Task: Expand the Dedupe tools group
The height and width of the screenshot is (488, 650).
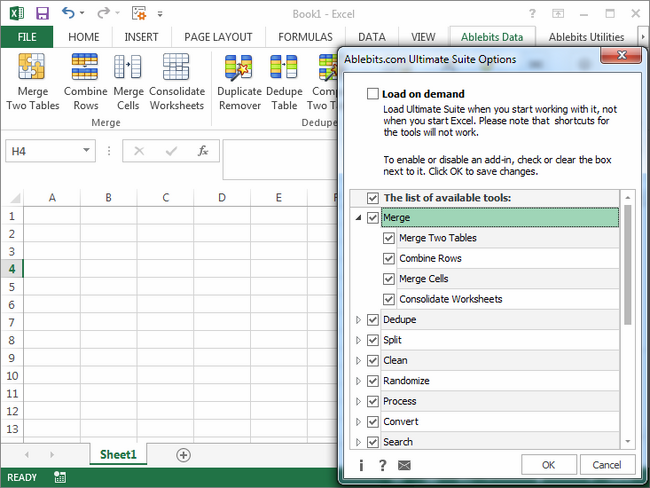Action: pyautogui.click(x=359, y=320)
